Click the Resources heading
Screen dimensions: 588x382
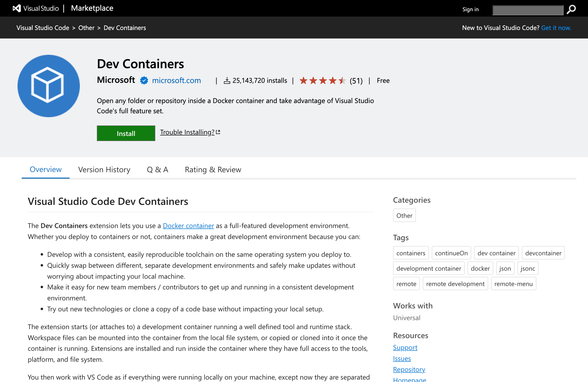pyautogui.click(x=410, y=335)
